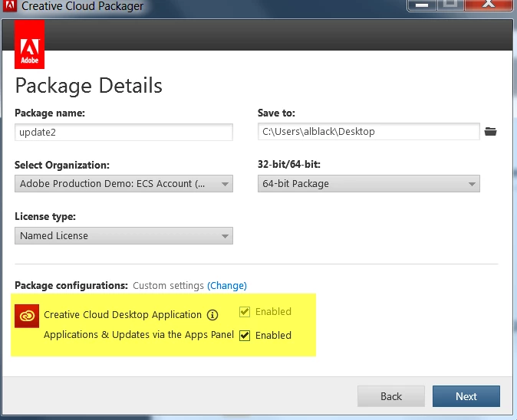The width and height of the screenshot is (517, 420).
Task: Click the 'Select Organization:' label
Action: [62, 165]
